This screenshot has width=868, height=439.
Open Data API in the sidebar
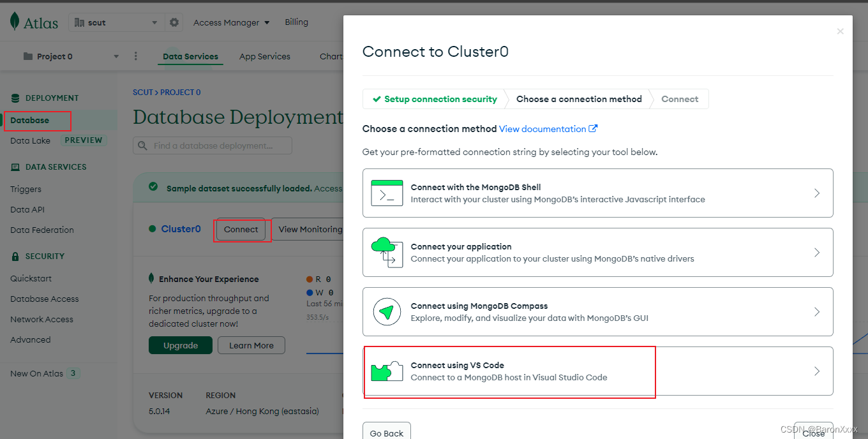[x=27, y=209]
